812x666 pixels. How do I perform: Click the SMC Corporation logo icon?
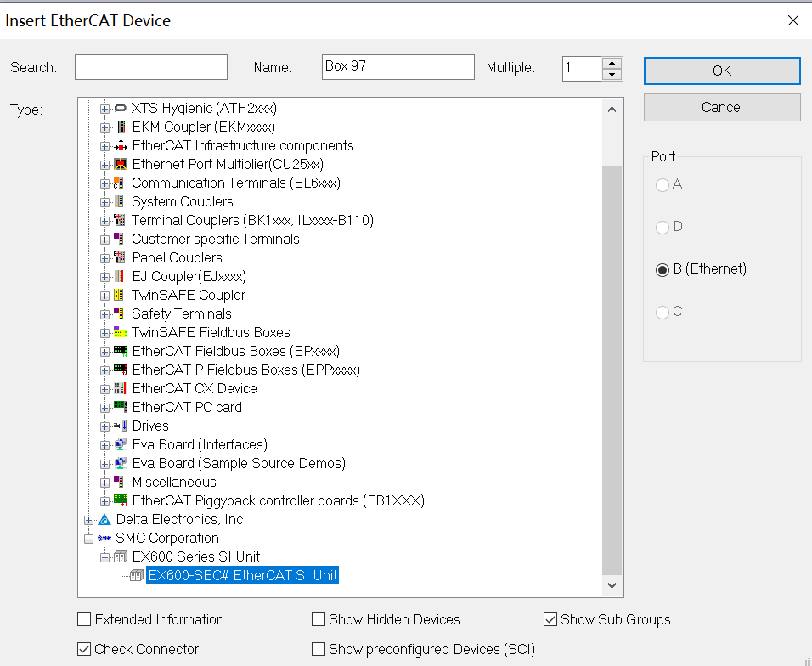(104, 538)
